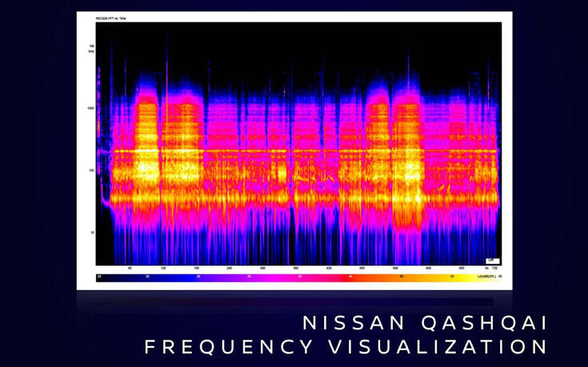Click the 40 tick on the time axis

pyautogui.click(x=130, y=269)
